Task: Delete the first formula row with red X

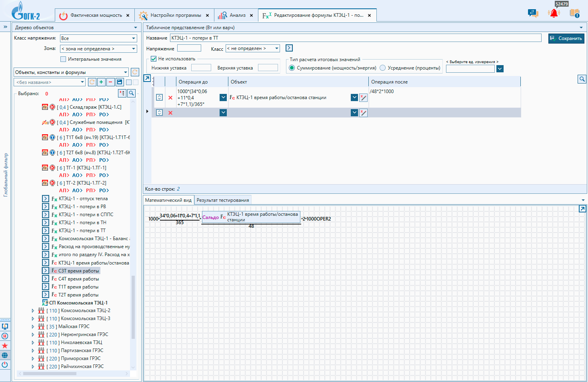Action: tap(170, 97)
